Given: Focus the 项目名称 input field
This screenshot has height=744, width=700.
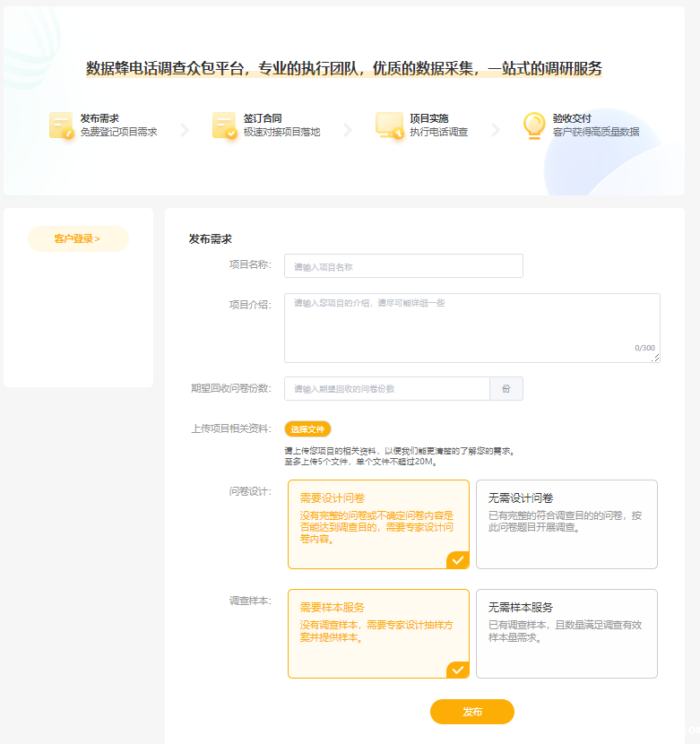Looking at the screenshot, I should 403,266.
